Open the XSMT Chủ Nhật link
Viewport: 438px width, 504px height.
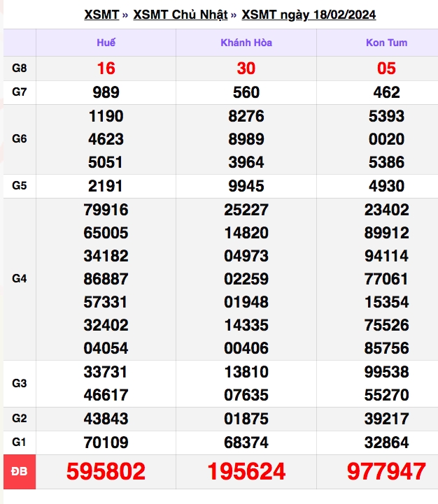(181, 15)
